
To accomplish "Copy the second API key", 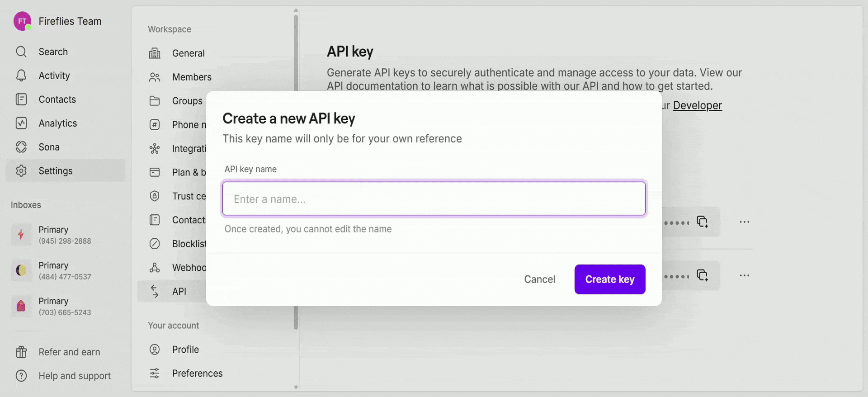I will [x=702, y=275].
